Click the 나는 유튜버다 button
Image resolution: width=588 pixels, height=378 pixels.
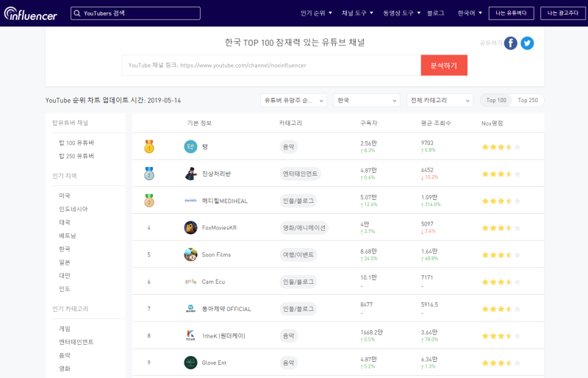click(x=511, y=13)
